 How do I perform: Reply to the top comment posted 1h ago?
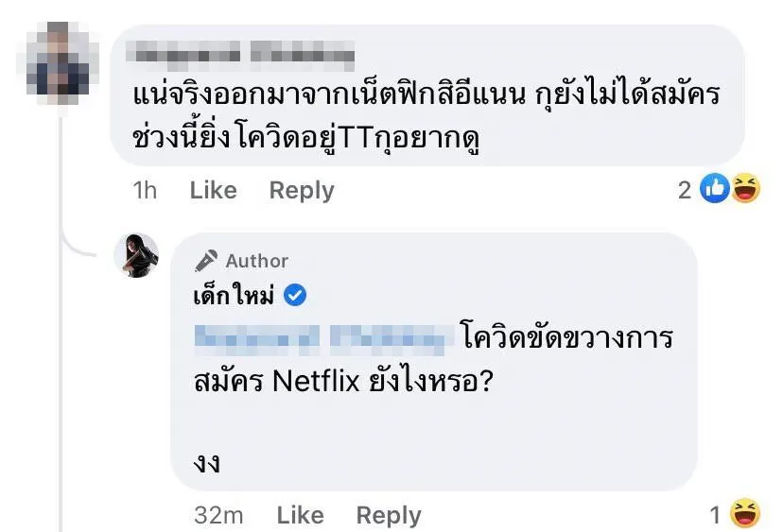click(x=302, y=190)
